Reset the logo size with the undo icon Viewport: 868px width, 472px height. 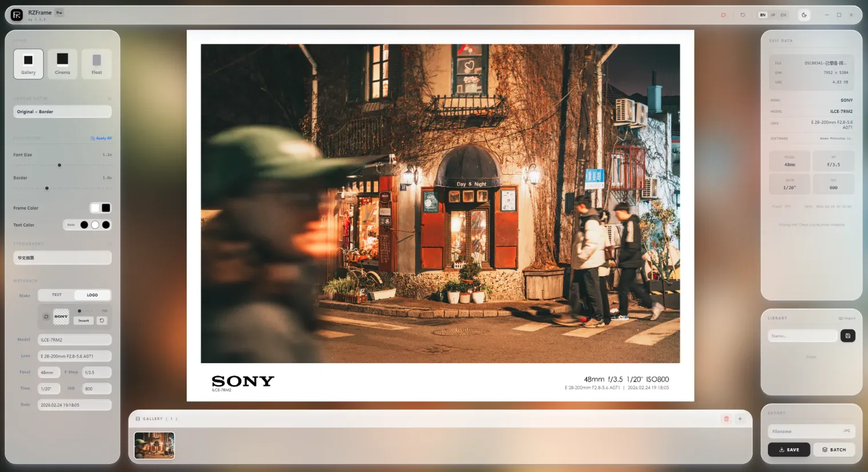102,321
